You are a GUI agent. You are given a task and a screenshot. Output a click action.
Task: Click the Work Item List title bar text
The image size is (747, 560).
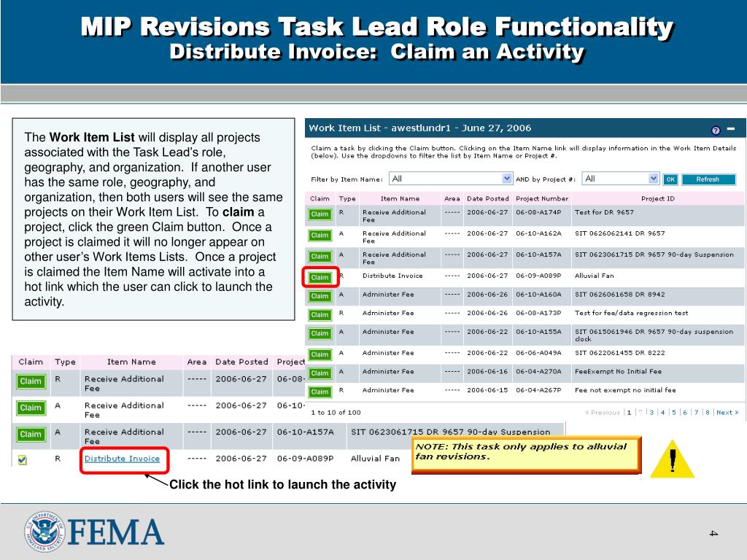(419, 128)
